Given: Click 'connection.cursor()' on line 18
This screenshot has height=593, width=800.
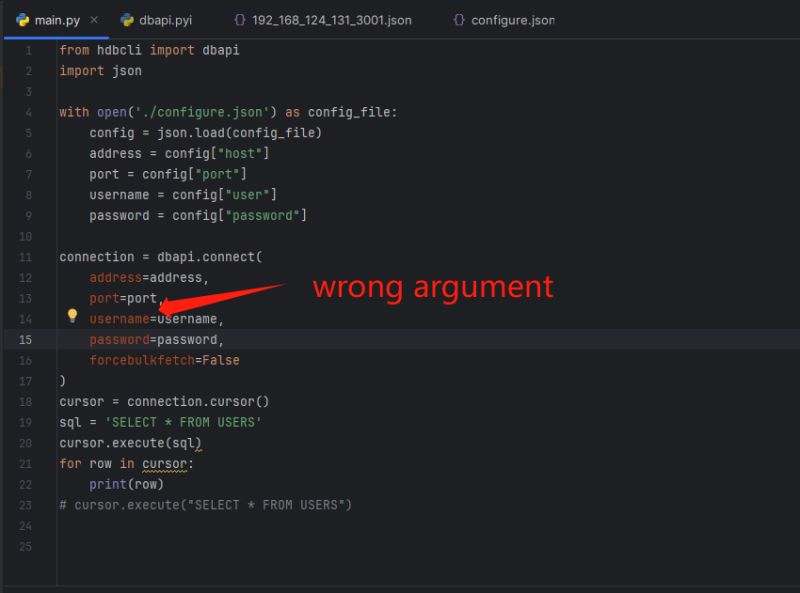Looking at the screenshot, I should coord(198,402).
